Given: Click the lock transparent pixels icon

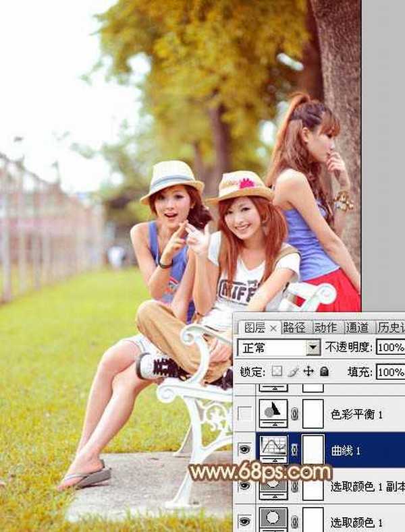Looking at the screenshot, I should [277, 372].
